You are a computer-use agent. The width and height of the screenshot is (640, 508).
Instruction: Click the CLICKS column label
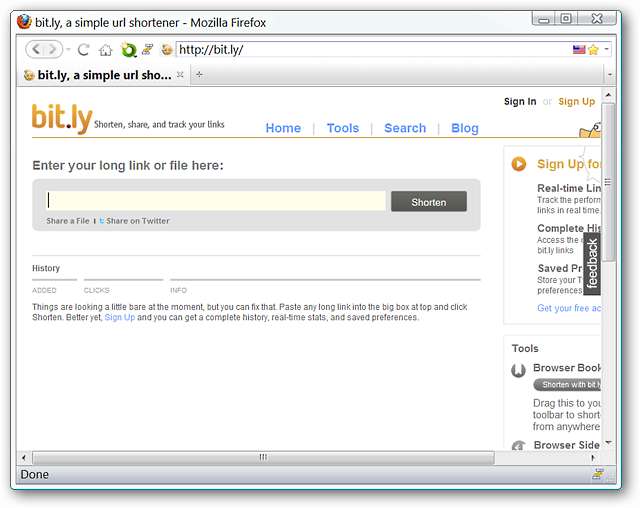96,291
